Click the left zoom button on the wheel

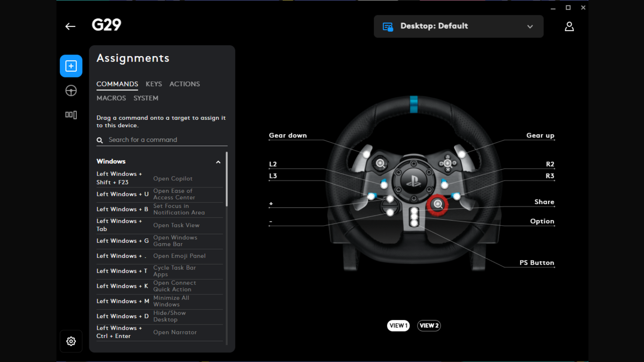380,163
